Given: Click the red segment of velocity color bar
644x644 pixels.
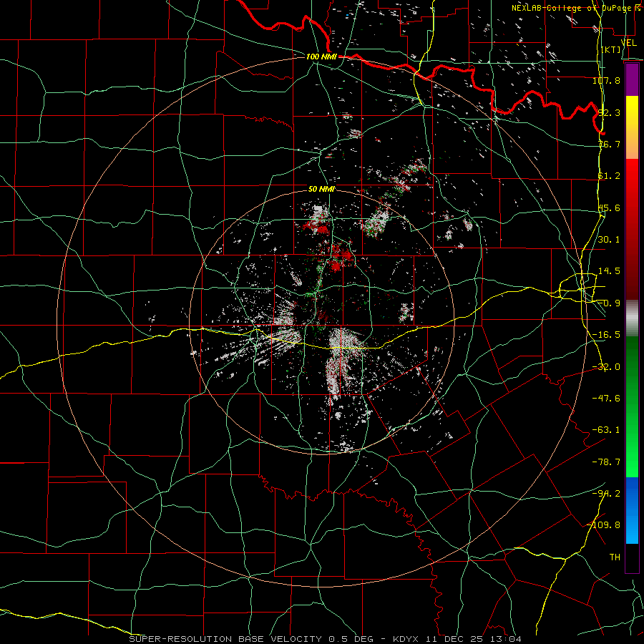Looking at the screenshot, I should (x=632, y=229).
